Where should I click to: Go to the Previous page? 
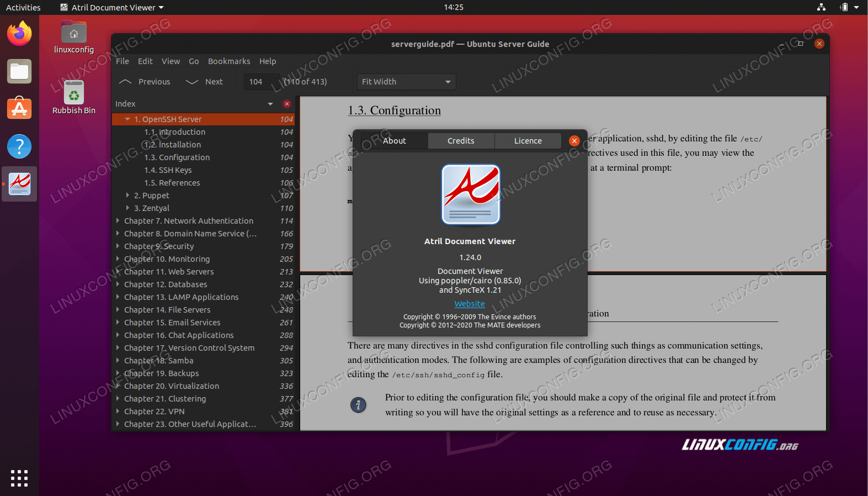point(145,82)
